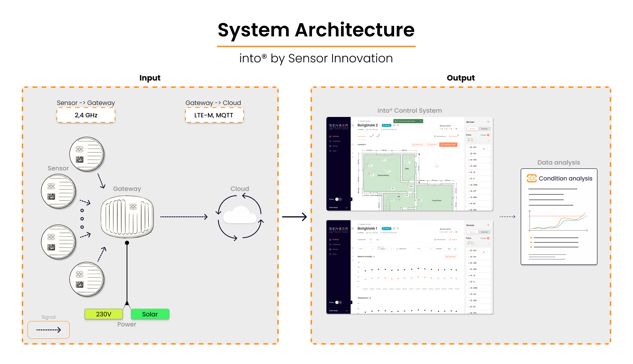Collapse the sidebar using the chevron in Boligblokk 1 screen

pos(351,302)
